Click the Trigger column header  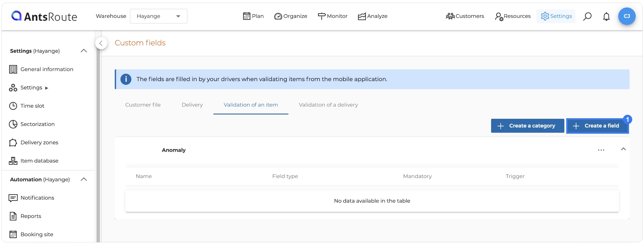click(x=515, y=176)
